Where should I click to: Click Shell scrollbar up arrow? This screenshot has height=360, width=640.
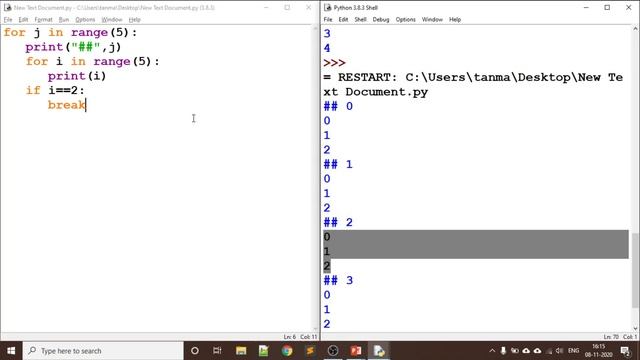pyautogui.click(x=635, y=29)
